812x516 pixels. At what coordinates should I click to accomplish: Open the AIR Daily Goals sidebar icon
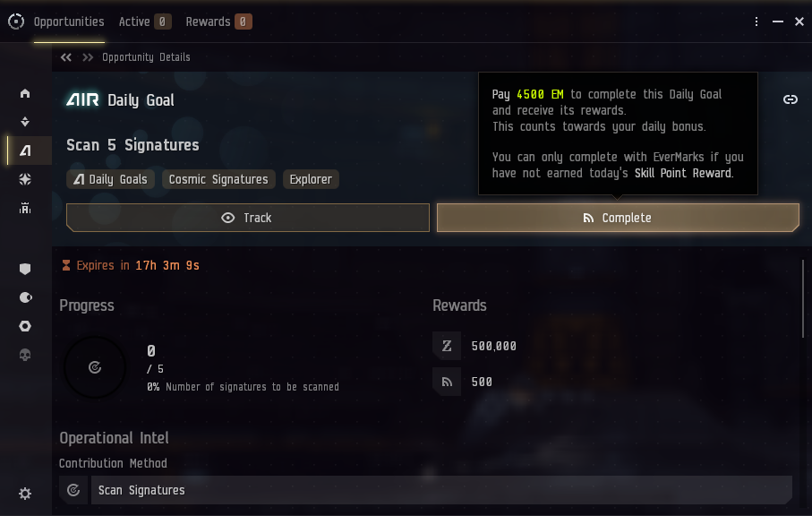coord(25,150)
